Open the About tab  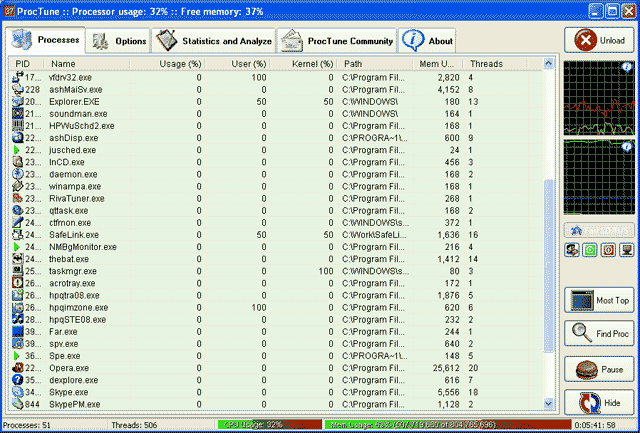click(x=428, y=40)
